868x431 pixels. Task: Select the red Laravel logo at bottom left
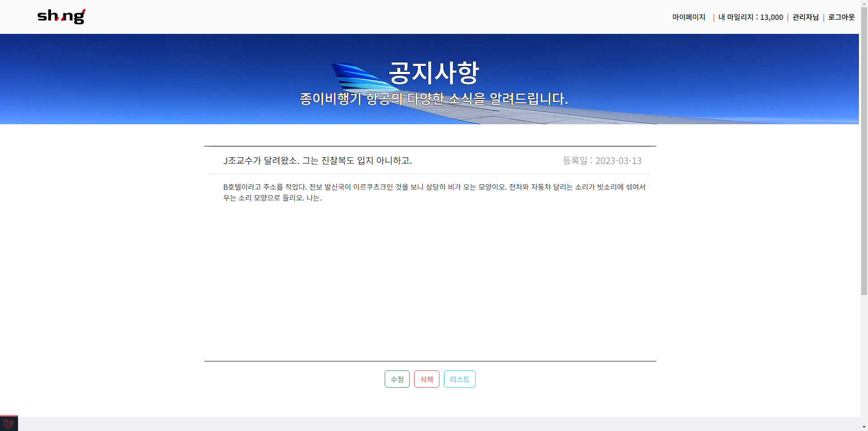pos(9,423)
